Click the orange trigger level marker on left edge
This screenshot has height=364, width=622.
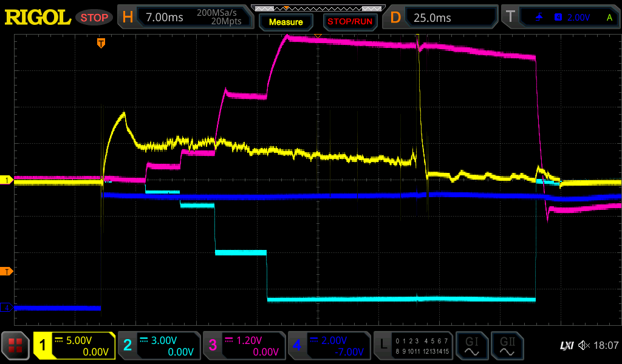pos(7,271)
